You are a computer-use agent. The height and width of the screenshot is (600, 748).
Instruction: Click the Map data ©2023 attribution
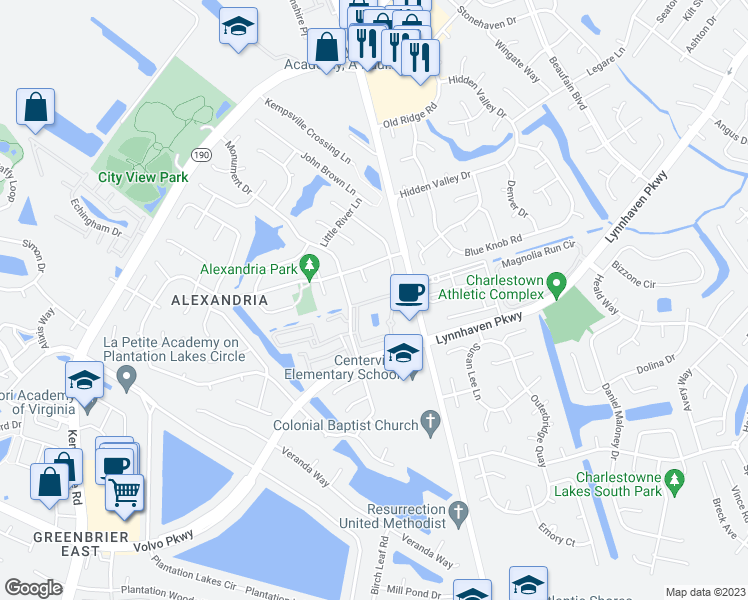point(706,592)
